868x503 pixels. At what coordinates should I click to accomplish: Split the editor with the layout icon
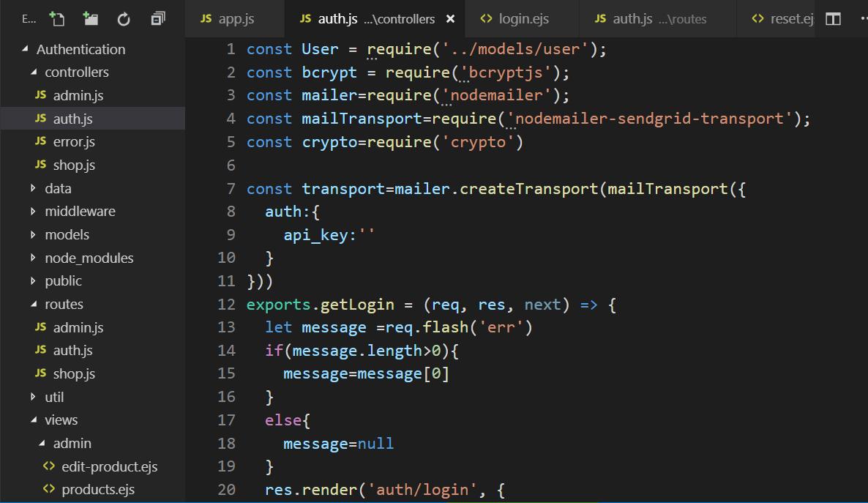tap(833, 19)
